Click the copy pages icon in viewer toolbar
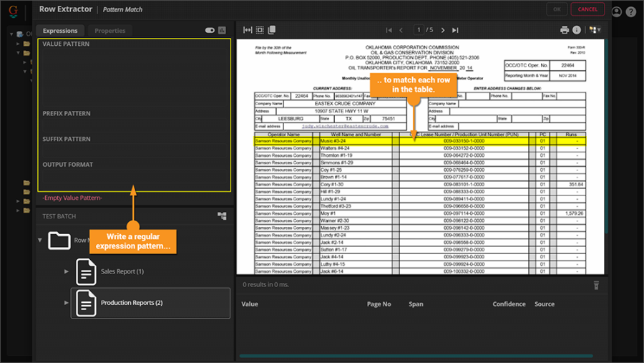Viewport: 644px width, 363px height. (272, 30)
